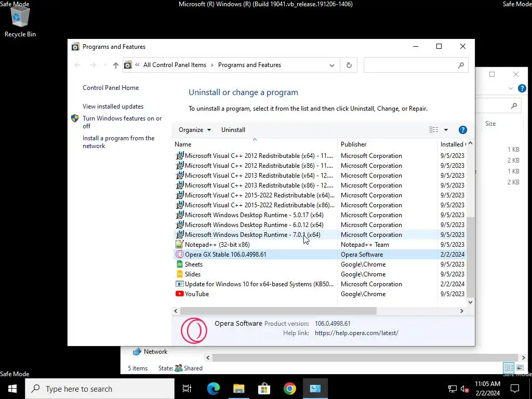
Task: Click the horizontal scrollbar thumb in program list
Action: (x=278, y=311)
